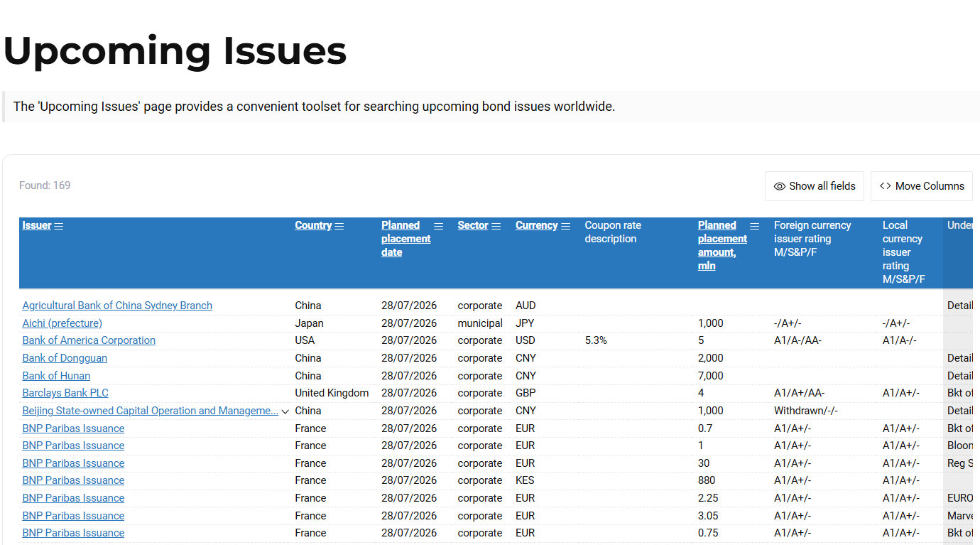Viewport: 980px width, 545px height.
Task: Sort by Currency column header
Action: [536, 225]
